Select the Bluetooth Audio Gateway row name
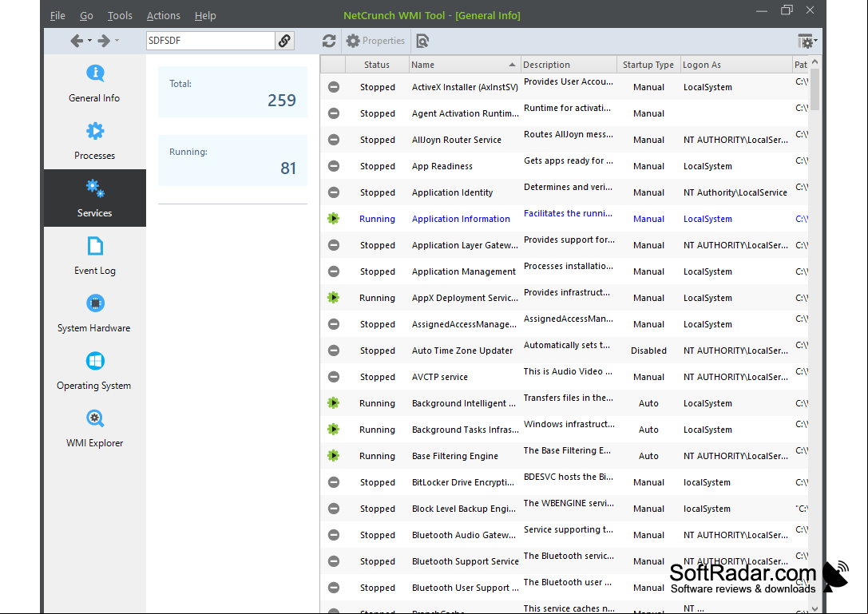Screen dimensions: 868x614 click(464, 536)
